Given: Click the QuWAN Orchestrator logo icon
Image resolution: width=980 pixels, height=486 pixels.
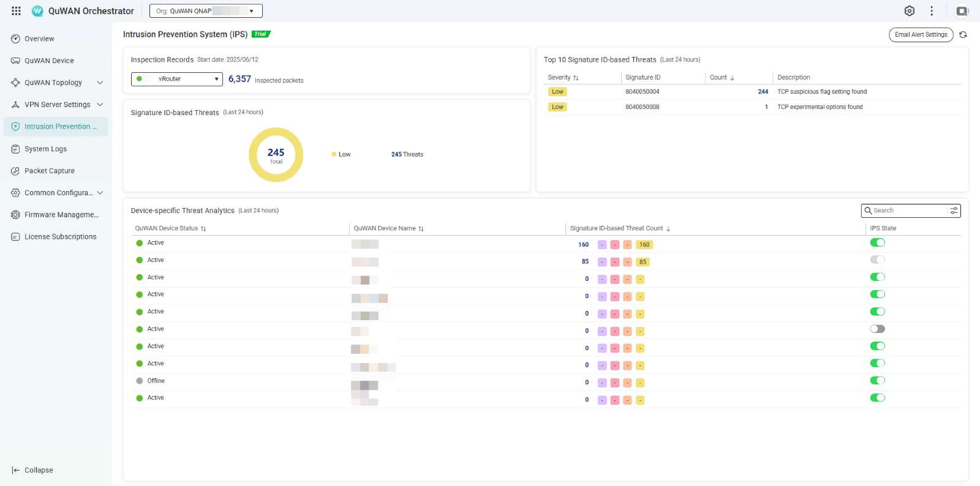Looking at the screenshot, I should (37, 11).
